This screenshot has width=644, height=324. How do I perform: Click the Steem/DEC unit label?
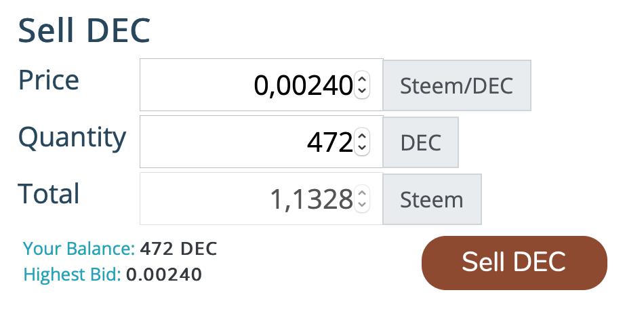pos(457,85)
